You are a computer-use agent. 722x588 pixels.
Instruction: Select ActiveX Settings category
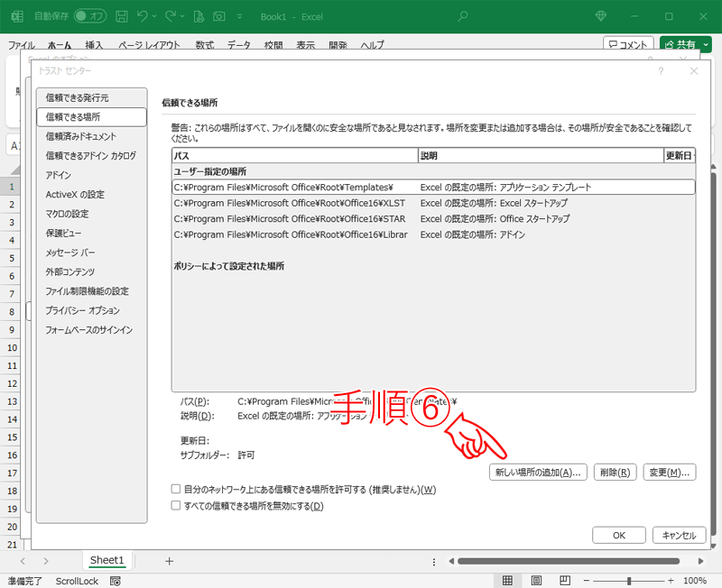[x=92, y=194]
